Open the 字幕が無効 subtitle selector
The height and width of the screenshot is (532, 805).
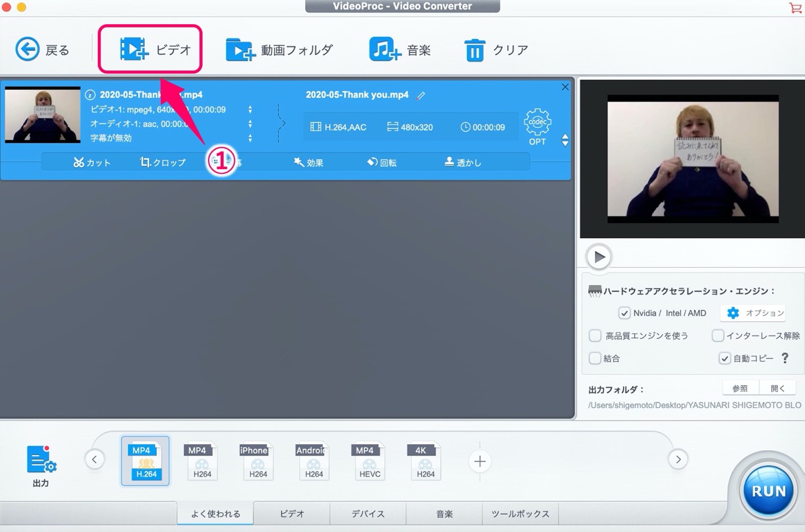click(250, 138)
